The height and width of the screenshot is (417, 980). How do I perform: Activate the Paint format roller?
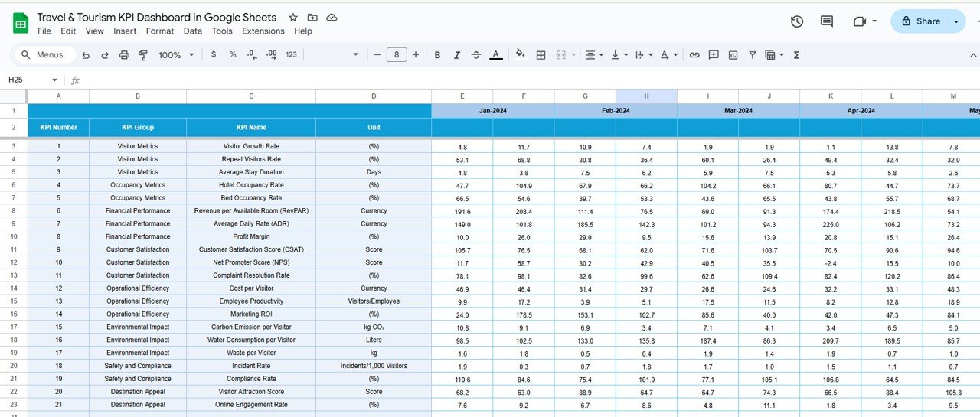point(142,55)
